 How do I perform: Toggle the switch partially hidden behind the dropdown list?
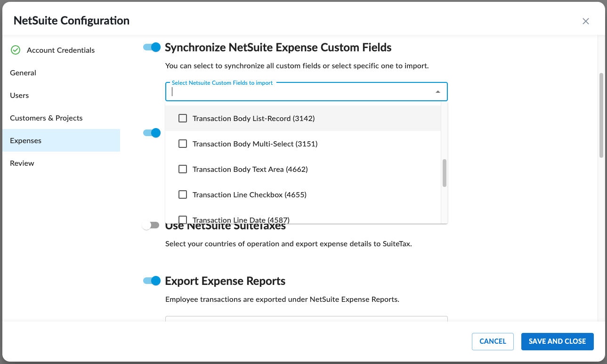click(152, 133)
